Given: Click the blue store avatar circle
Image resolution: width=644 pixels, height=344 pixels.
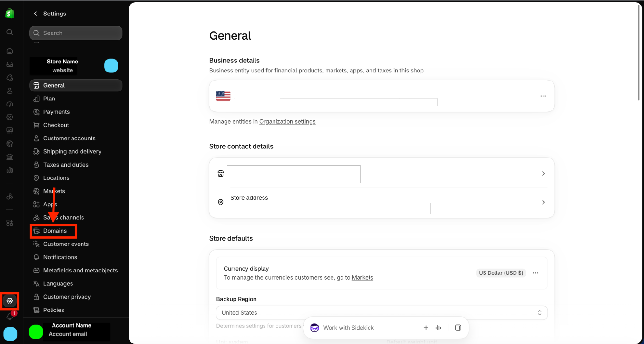Looking at the screenshot, I should pyautogui.click(x=111, y=66).
